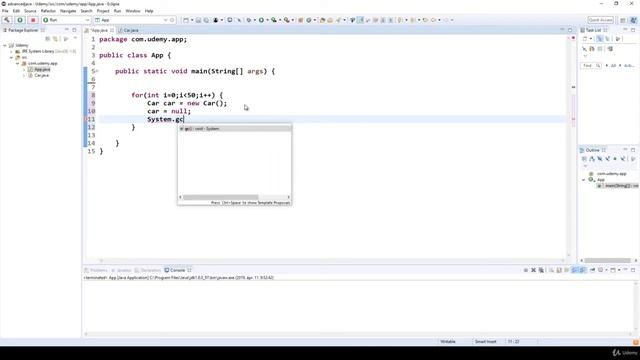Screen dimensions: 640x360
Task: Click the Declaration tab
Action: pyautogui.click(x=148, y=270)
